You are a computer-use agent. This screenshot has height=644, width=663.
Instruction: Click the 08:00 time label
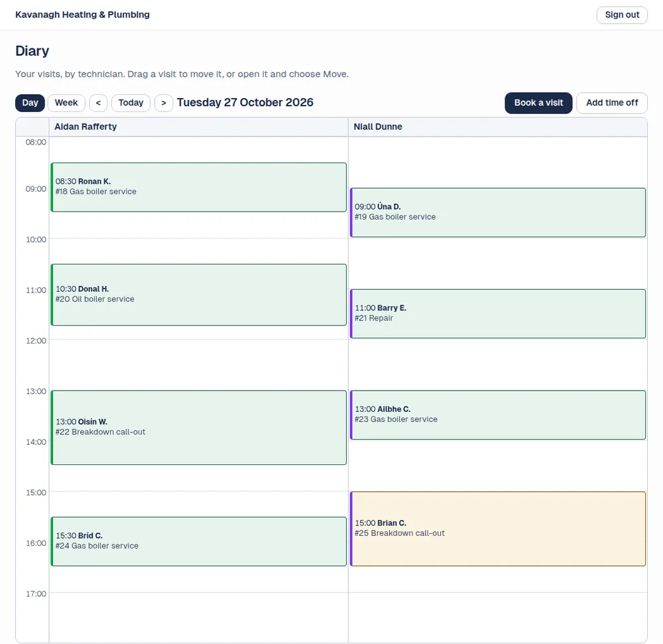click(36, 142)
